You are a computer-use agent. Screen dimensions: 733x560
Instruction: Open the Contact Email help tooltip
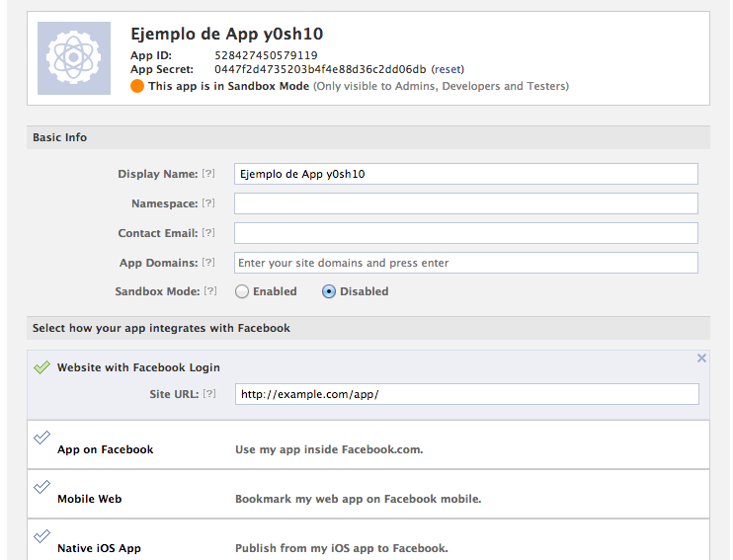coord(208,232)
